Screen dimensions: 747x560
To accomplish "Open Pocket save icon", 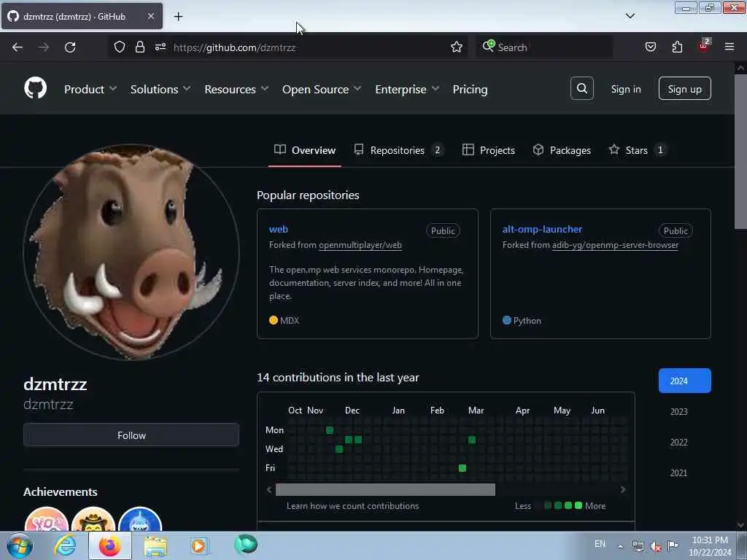I will click(x=650, y=47).
